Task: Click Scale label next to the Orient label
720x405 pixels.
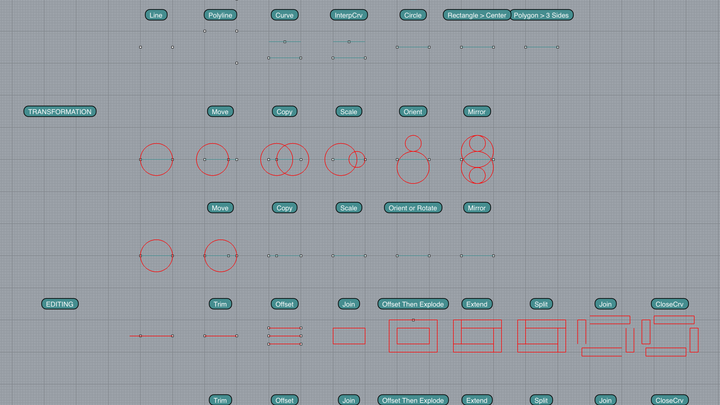Action: [349, 112]
